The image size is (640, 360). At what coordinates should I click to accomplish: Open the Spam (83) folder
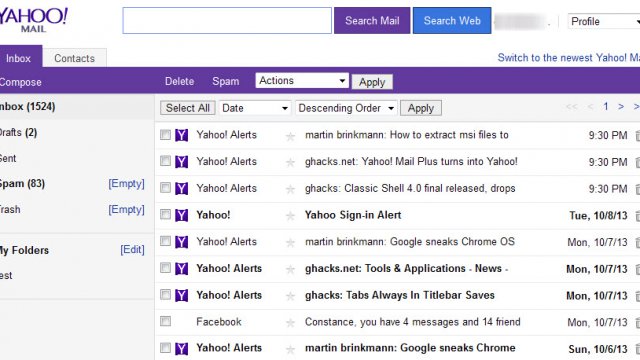click(x=22, y=184)
